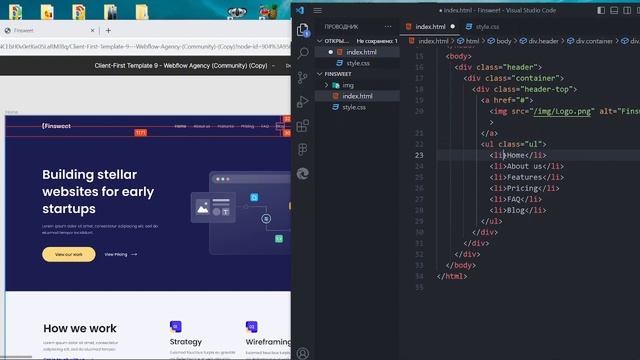Toggle the bottom panel layout icon
This screenshot has width=640, height=360.
click(614, 11)
